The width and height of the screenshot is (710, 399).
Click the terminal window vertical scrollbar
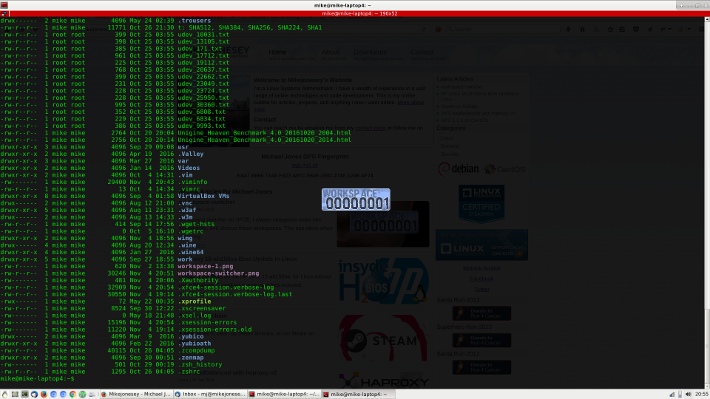[x=707, y=202]
